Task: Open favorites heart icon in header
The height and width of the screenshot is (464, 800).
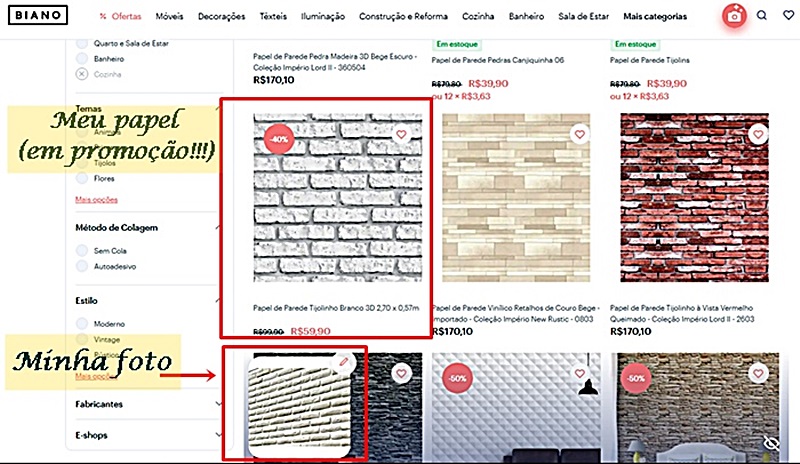Action: 788,15
